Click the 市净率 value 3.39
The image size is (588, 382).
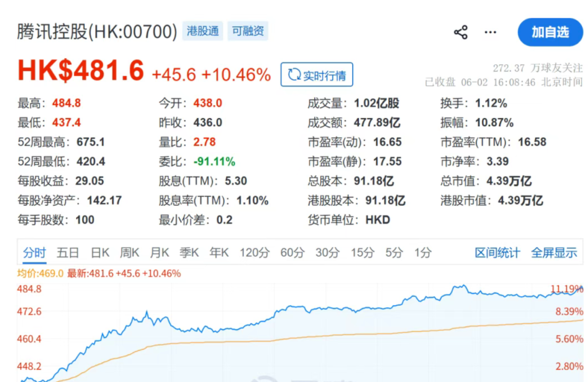click(x=498, y=162)
